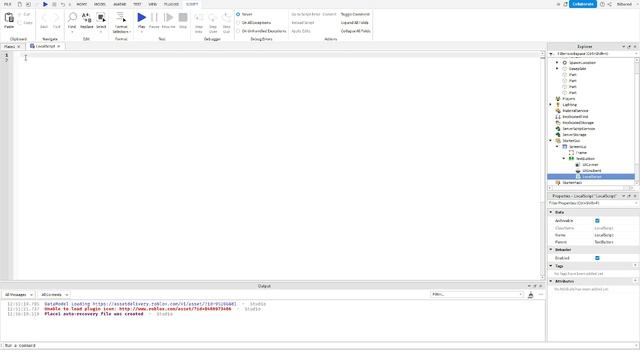
Task: Click the Output filter text field
Action: click(477, 294)
